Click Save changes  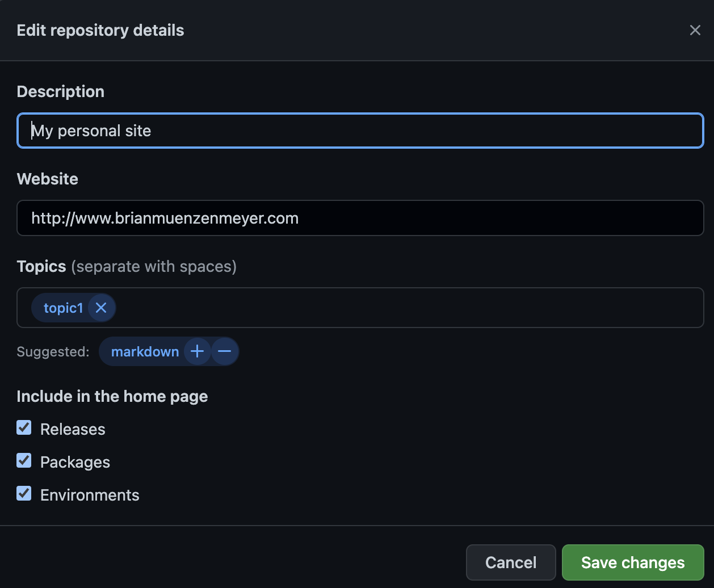point(632,562)
